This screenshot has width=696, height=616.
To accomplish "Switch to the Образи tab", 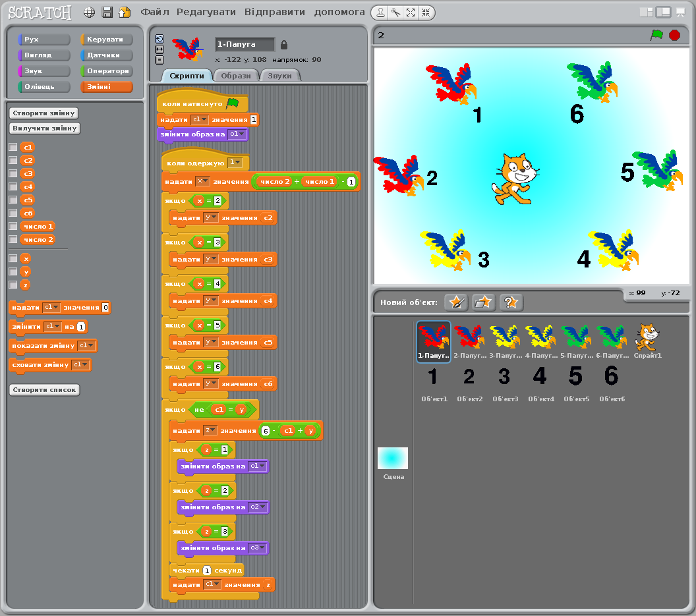I will point(236,76).
